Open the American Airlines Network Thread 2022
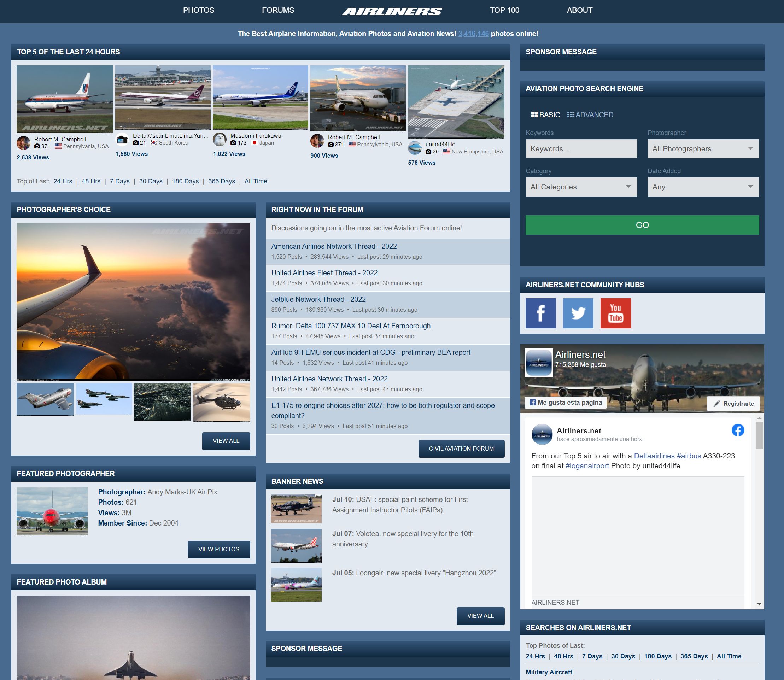 (334, 246)
